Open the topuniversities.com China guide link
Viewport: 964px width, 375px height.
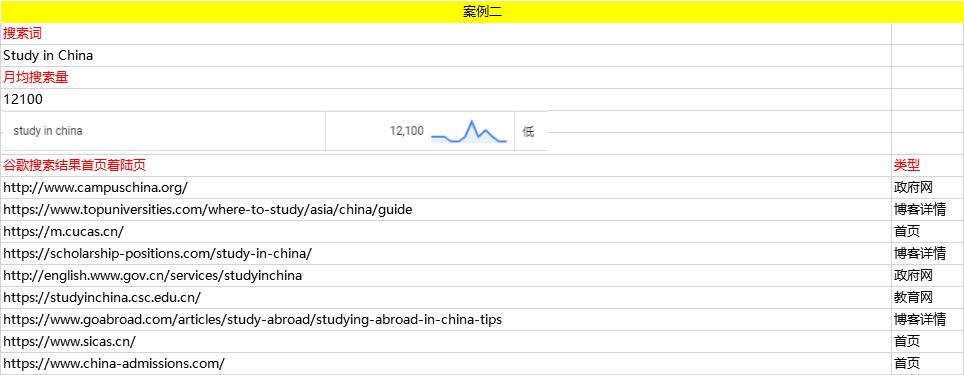pos(207,210)
